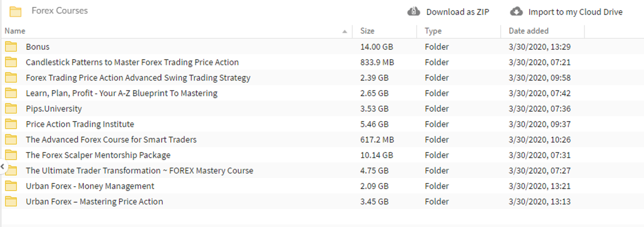Click the Pips.University folder icon
The width and height of the screenshot is (644, 227).
click(11, 108)
